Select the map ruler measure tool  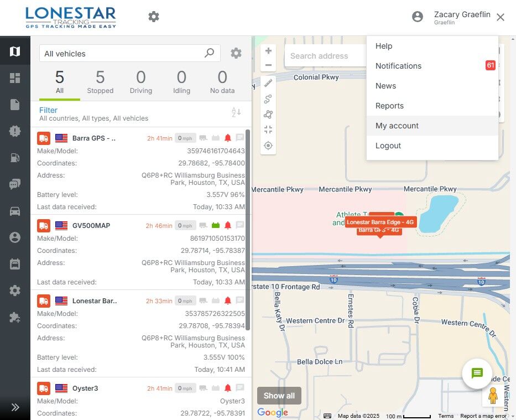pyautogui.click(x=268, y=83)
